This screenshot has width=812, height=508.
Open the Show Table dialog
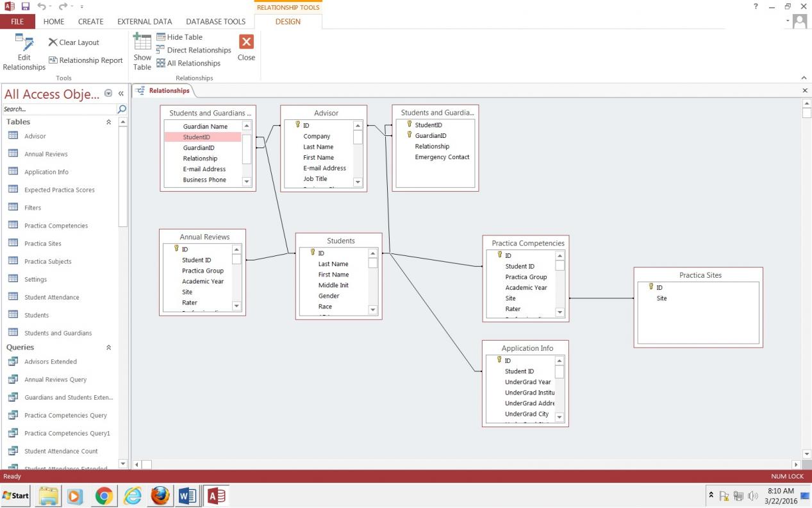142,52
